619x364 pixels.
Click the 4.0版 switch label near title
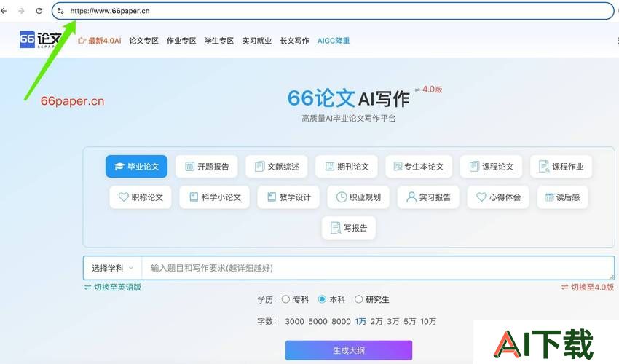pos(428,90)
